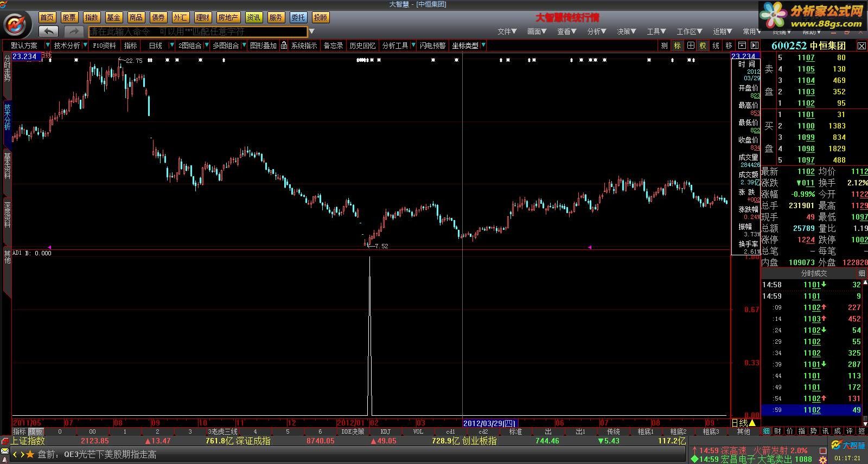
Task: Expand the 技术分析 dropdown arrow
Action: coord(86,46)
